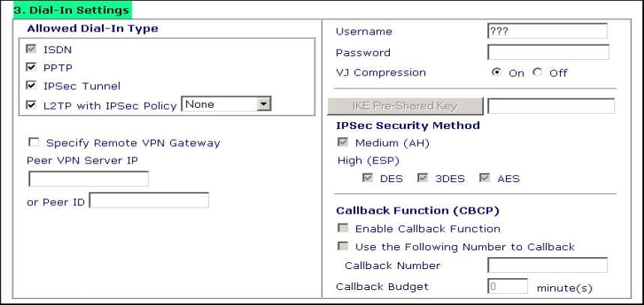Select VJ Compression Off radio button

537,73
